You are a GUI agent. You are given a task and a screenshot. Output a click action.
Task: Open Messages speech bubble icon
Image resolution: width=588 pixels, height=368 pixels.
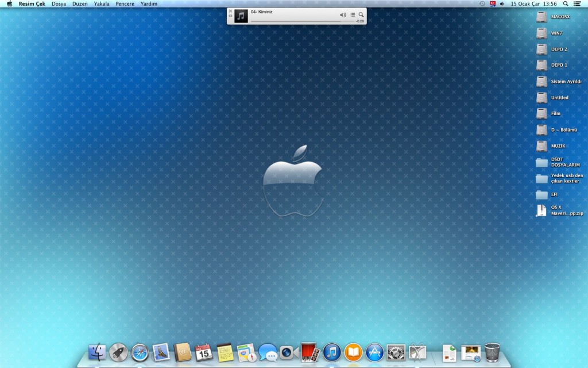click(x=268, y=352)
